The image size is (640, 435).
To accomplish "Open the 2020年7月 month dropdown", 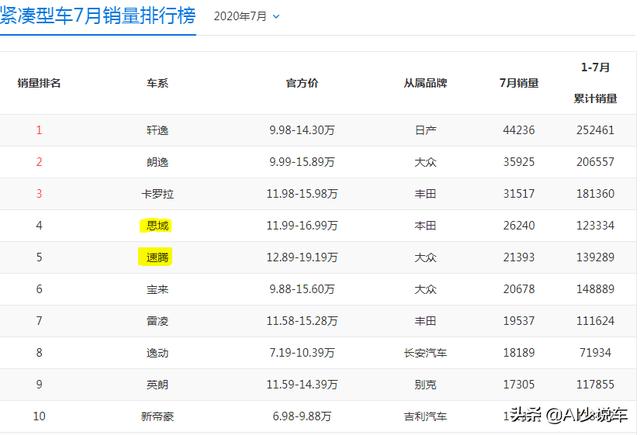I will [x=247, y=16].
